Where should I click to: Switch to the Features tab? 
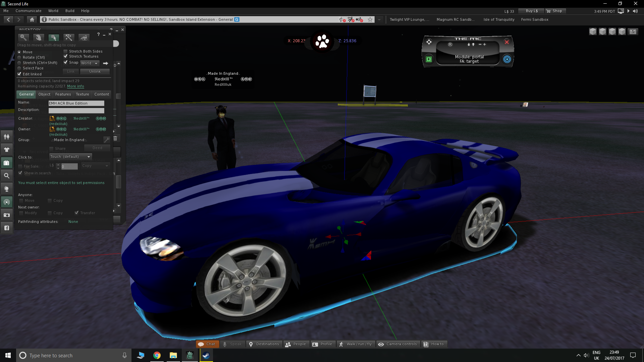[x=63, y=94]
